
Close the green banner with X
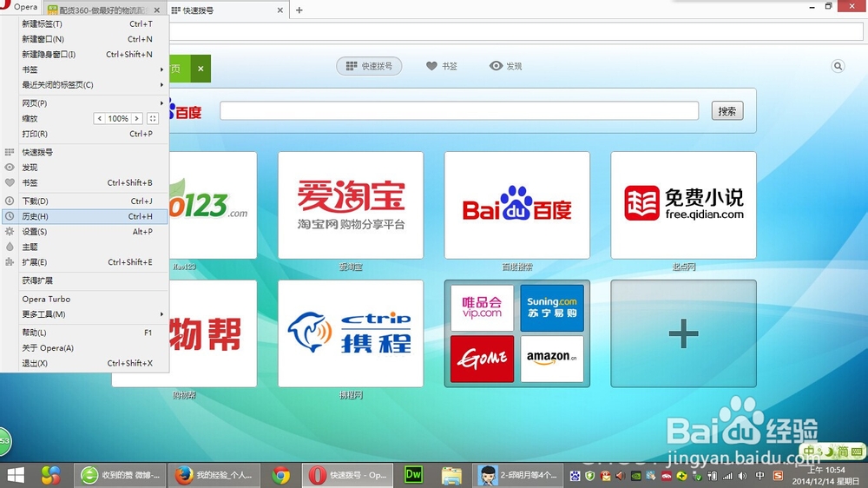pyautogui.click(x=201, y=69)
